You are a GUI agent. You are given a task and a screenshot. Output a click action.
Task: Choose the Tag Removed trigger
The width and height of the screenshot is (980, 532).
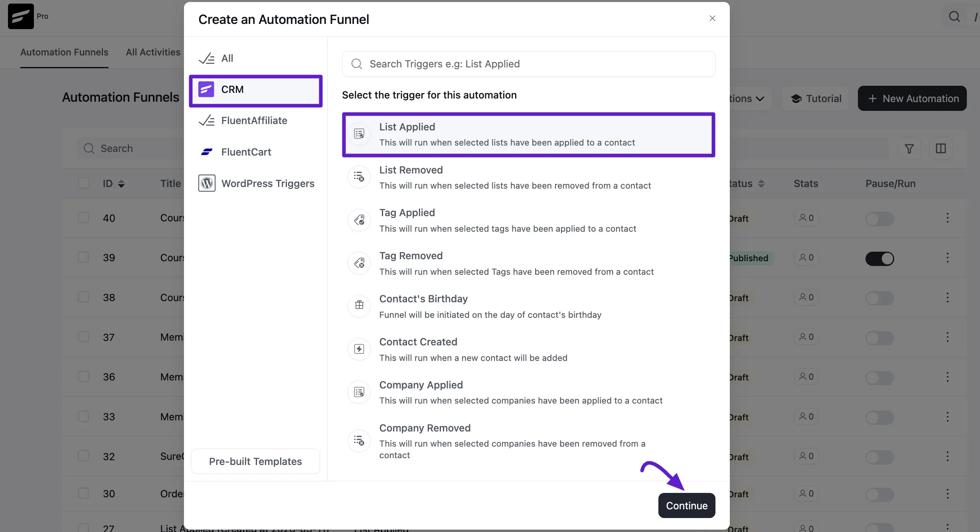(x=528, y=264)
